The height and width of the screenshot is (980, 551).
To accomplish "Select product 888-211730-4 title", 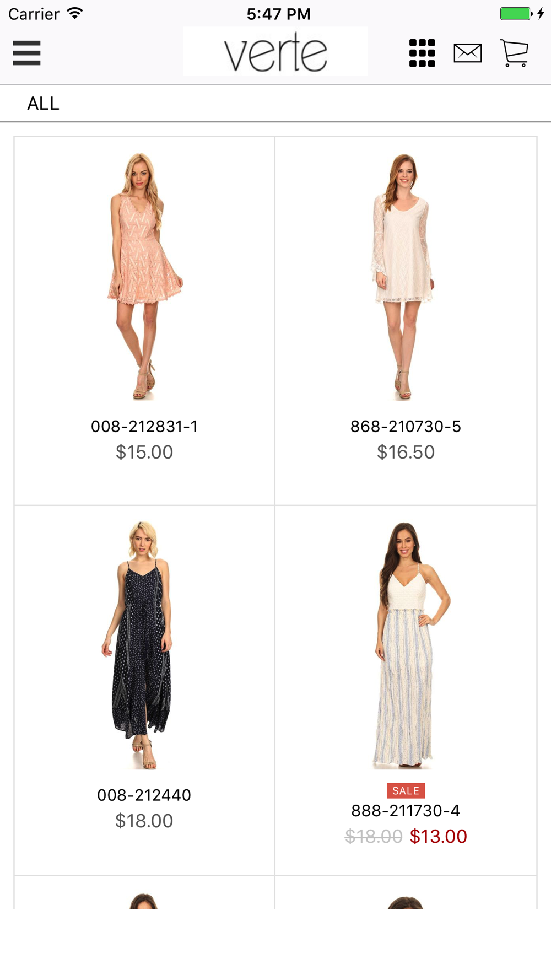I will (406, 810).
